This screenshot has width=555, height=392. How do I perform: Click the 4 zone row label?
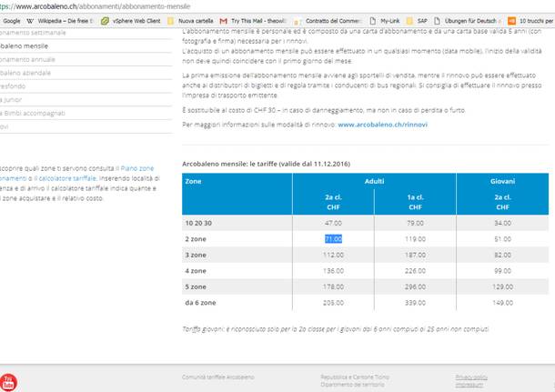pos(196,271)
